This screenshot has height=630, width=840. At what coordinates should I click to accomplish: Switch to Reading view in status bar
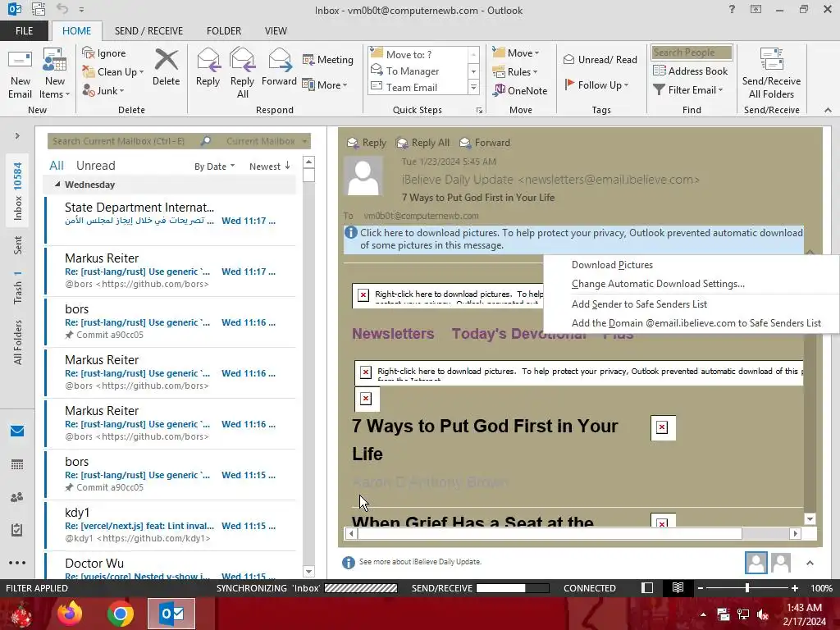pos(678,587)
